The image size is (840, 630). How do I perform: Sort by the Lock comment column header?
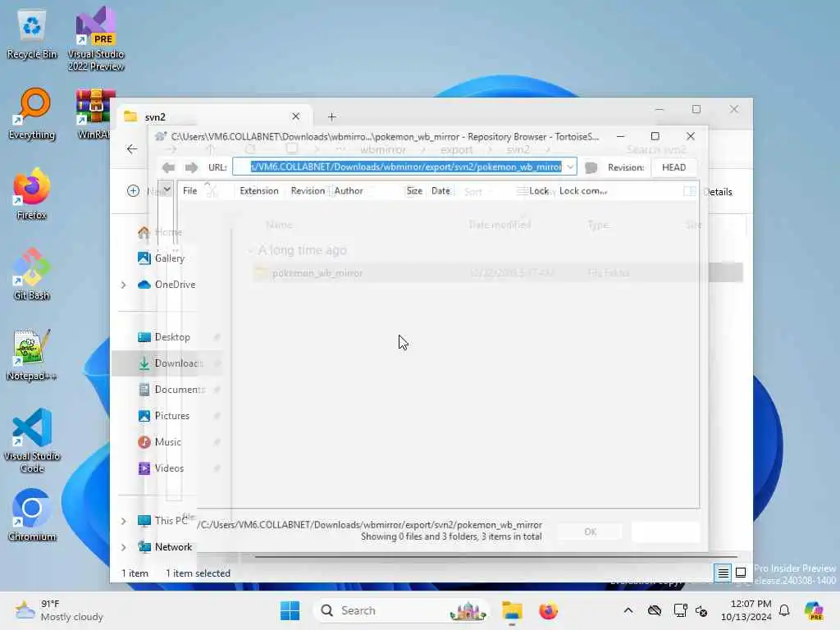pos(583,190)
